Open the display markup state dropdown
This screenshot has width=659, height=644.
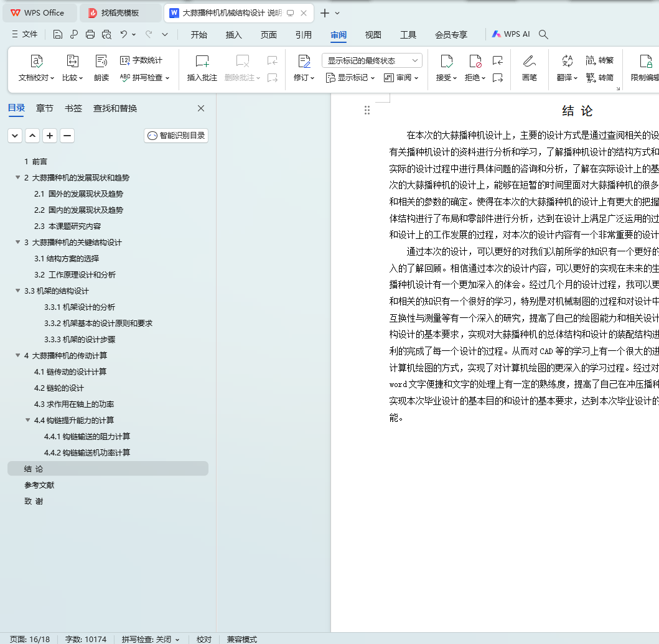pyautogui.click(x=372, y=60)
